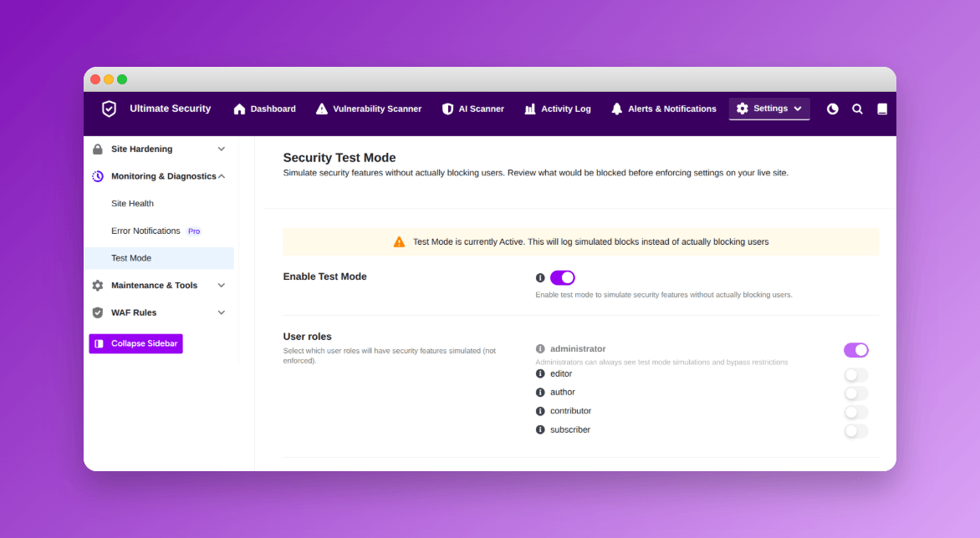980x538 pixels.
Task: Click the Dashboard home icon
Action: click(239, 109)
